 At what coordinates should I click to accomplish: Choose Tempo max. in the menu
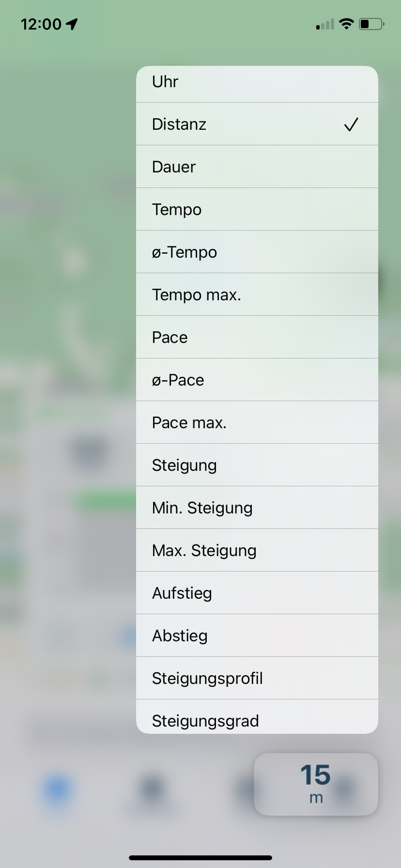[x=257, y=294]
